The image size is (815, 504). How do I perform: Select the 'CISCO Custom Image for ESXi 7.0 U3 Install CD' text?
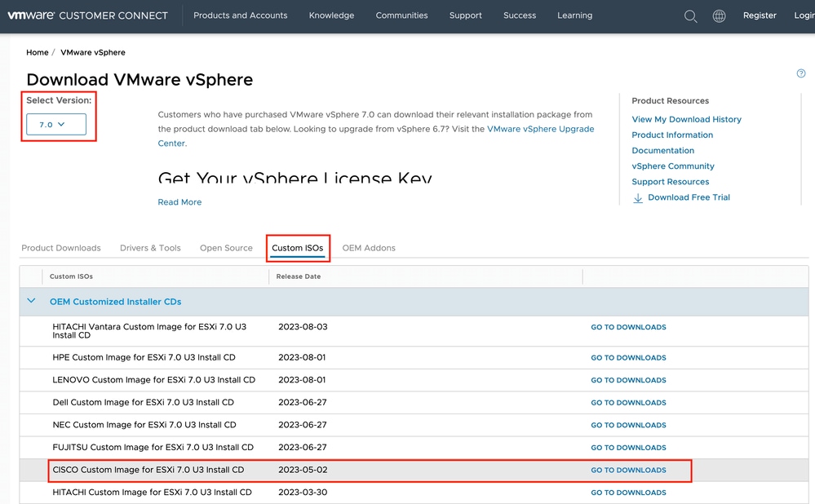pyautogui.click(x=148, y=470)
